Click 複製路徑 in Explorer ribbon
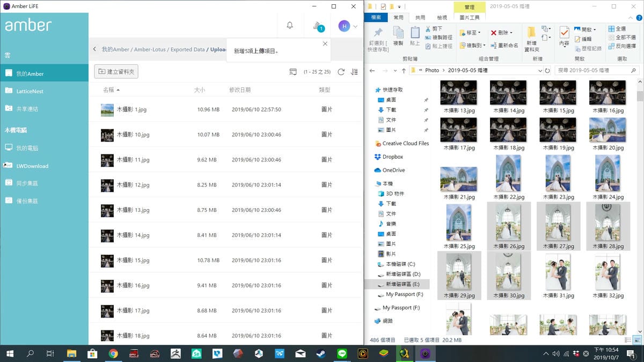The width and height of the screenshot is (644, 362). click(x=438, y=38)
